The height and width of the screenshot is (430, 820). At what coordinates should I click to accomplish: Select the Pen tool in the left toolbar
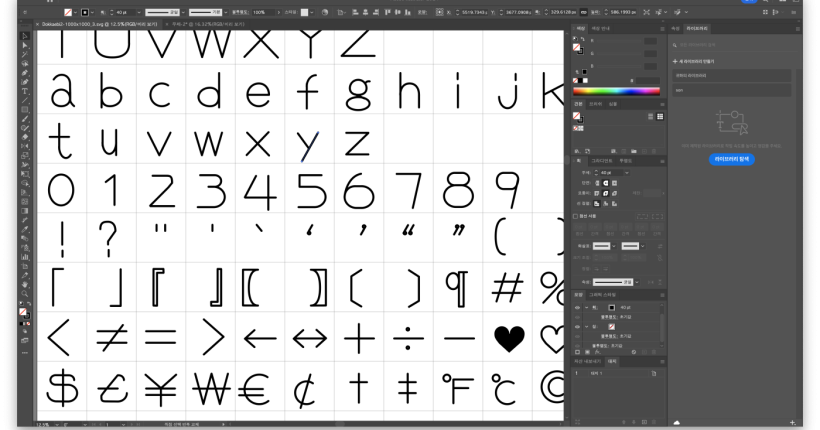[25, 73]
